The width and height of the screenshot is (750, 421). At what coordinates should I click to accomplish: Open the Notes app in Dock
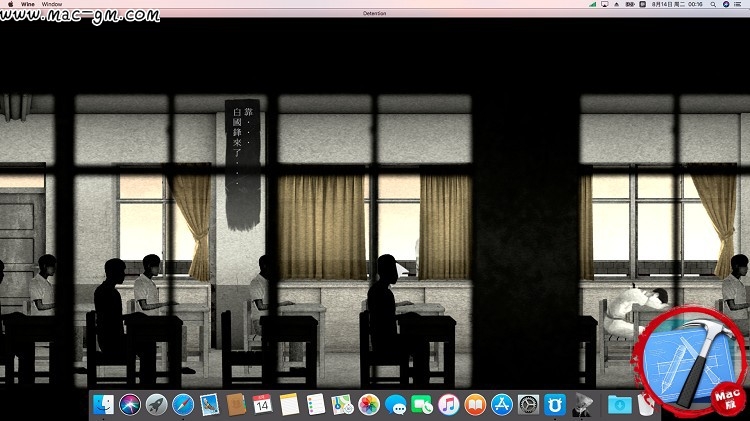[x=289, y=405]
